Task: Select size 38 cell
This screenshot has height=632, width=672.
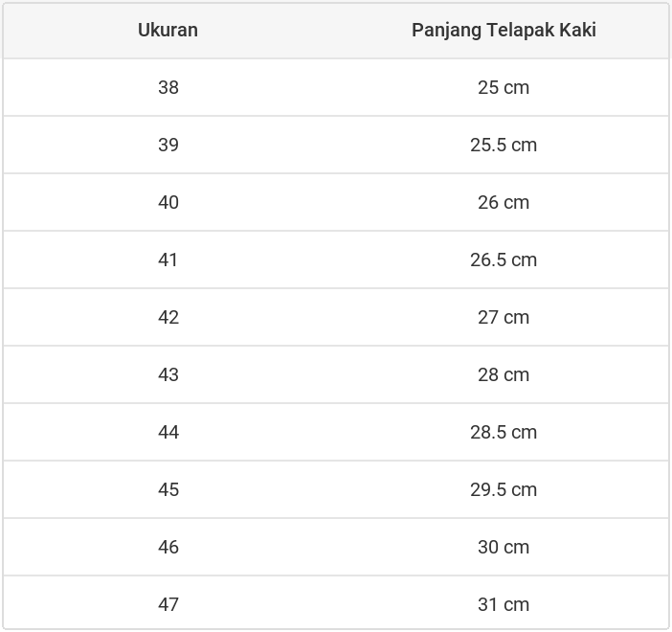Action: coord(168,87)
